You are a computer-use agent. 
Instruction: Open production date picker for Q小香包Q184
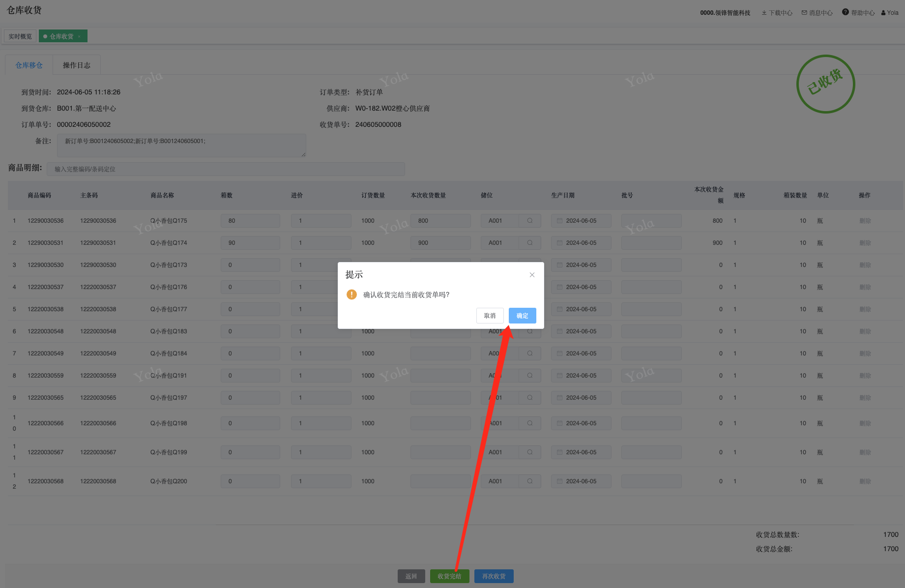pyautogui.click(x=581, y=353)
